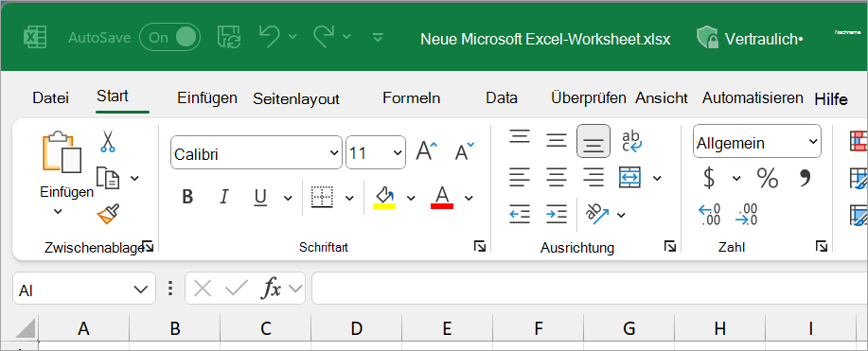Toggle the highlighted bottom align button
The width and height of the screenshot is (868, 351).
point(593,141)
